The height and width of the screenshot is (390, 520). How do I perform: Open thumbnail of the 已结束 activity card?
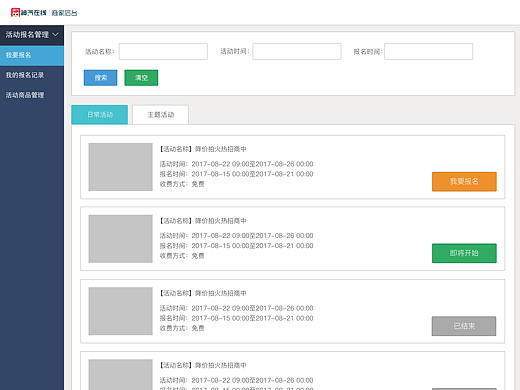tap(120, 311)
